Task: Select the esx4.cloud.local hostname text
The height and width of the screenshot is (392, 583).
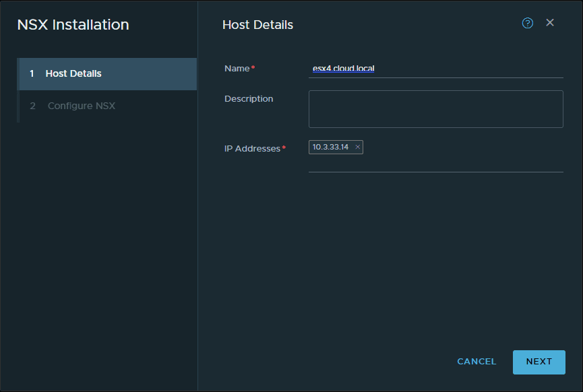Action: 344,68
